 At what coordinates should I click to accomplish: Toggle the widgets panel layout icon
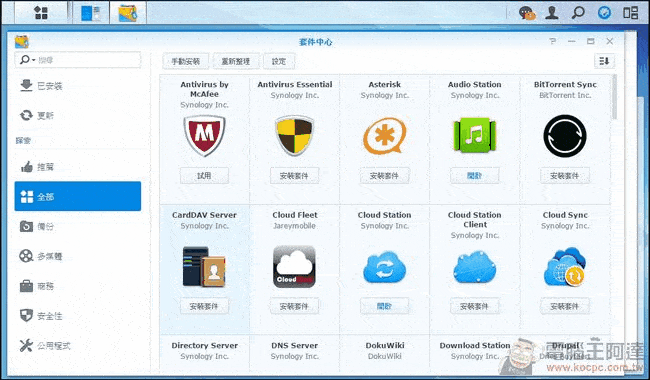(x=631, y=13)
